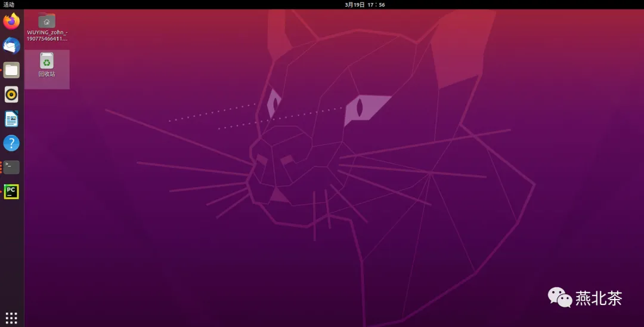Start Rhythmbox music player

[11, 94]
